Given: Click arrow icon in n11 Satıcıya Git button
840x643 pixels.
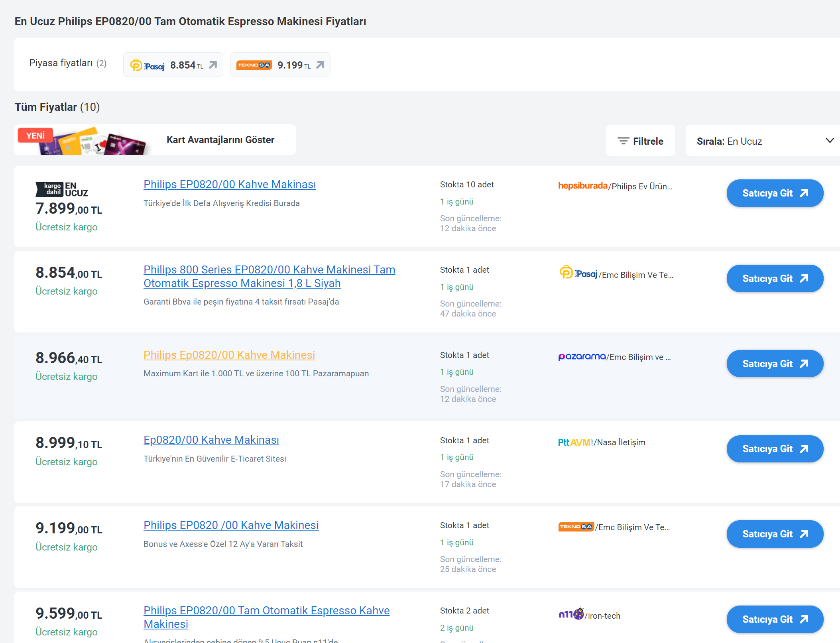Looking at the screenshot, I should 804,619.
